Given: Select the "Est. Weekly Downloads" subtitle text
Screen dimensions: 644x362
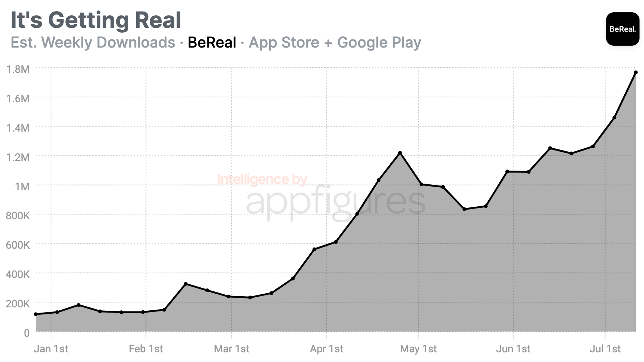Looking at the screenshot, I should (x=93, y=42).
